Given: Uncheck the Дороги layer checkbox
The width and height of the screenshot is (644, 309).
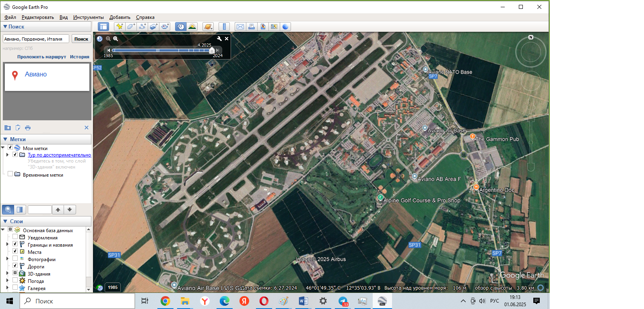Looking at the screenshot, I should 15,266.
